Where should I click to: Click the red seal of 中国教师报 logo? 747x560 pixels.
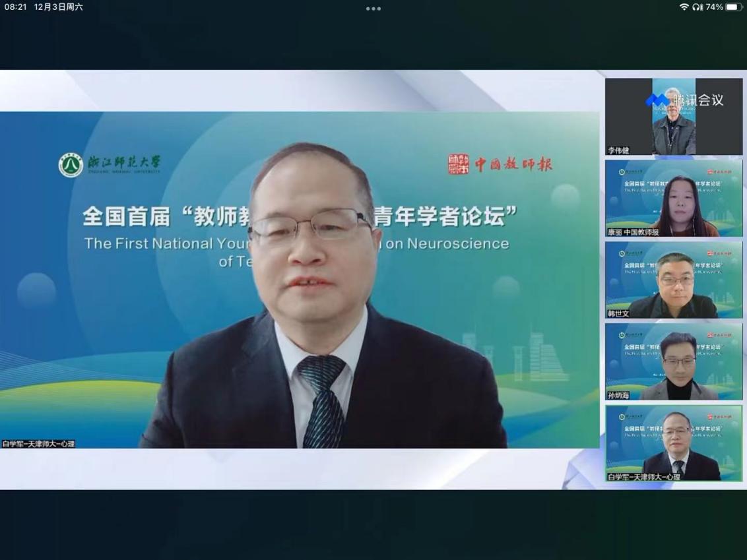coord(458,164)
